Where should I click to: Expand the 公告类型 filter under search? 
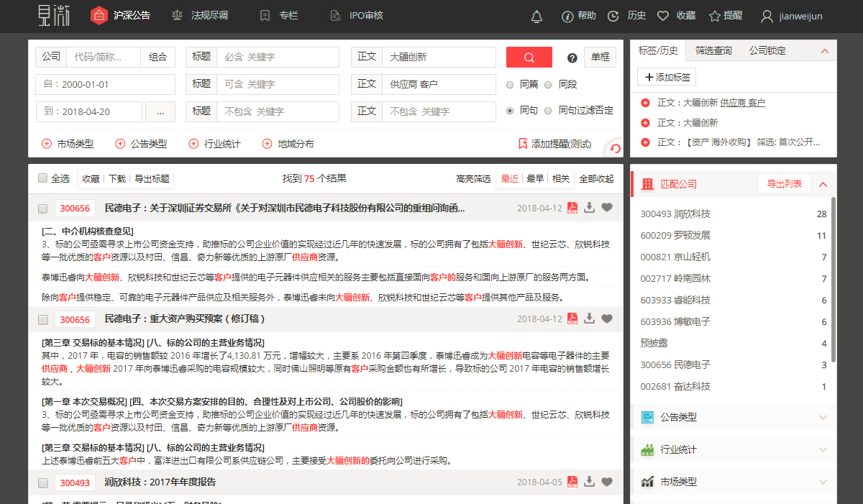point(141,144)
